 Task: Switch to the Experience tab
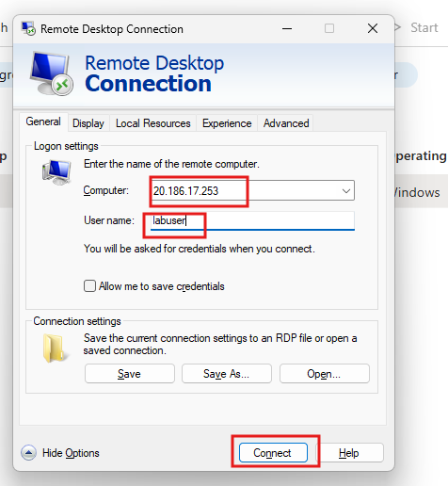pos(227,123)
